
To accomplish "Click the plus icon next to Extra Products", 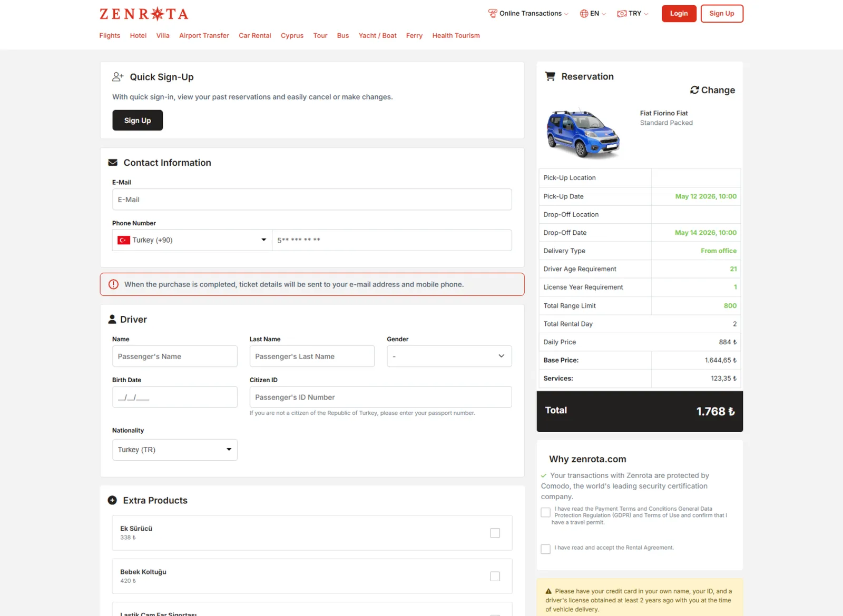I will click(111, 500).
